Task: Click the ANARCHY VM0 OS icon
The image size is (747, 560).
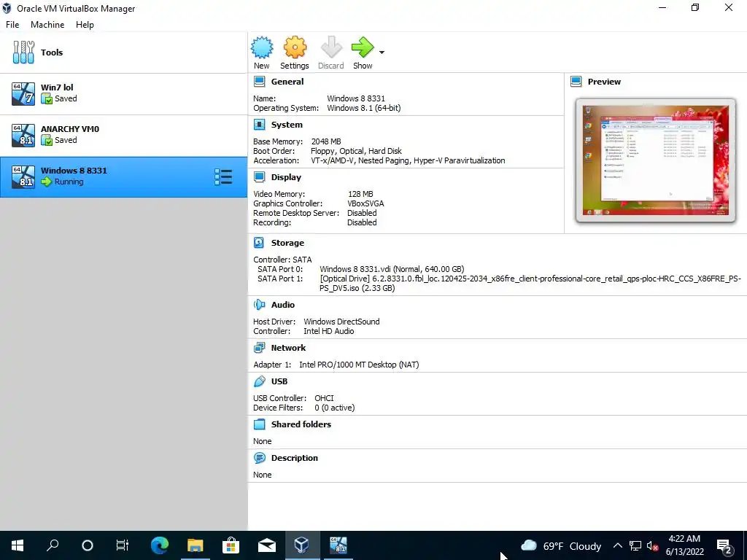Action: tap(23, 135)
